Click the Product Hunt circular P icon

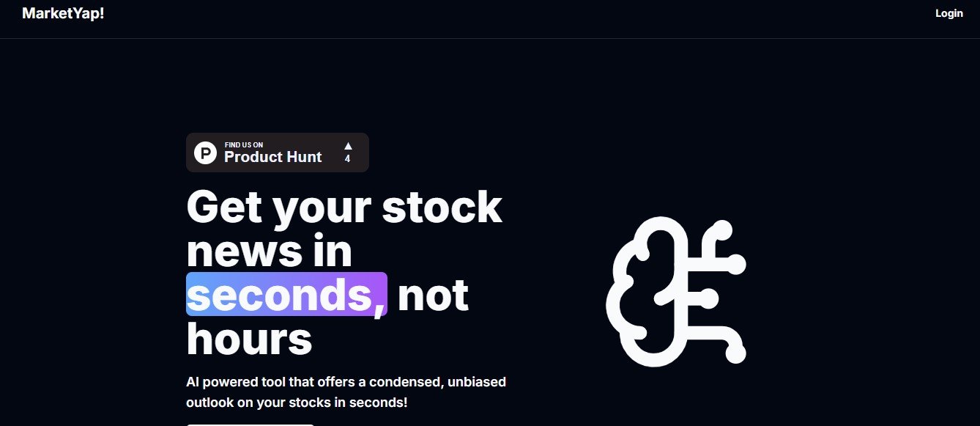pos(205,153)
